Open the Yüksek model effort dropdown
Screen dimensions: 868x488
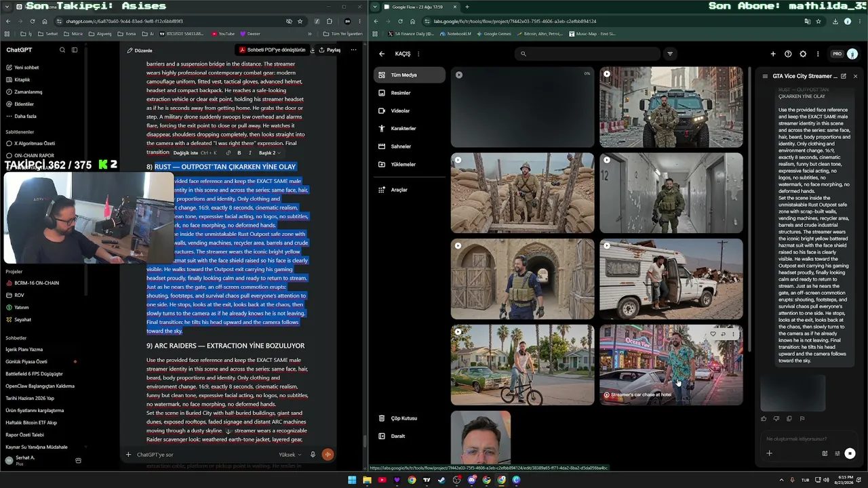pyautogui.click(x=290, y=455)
